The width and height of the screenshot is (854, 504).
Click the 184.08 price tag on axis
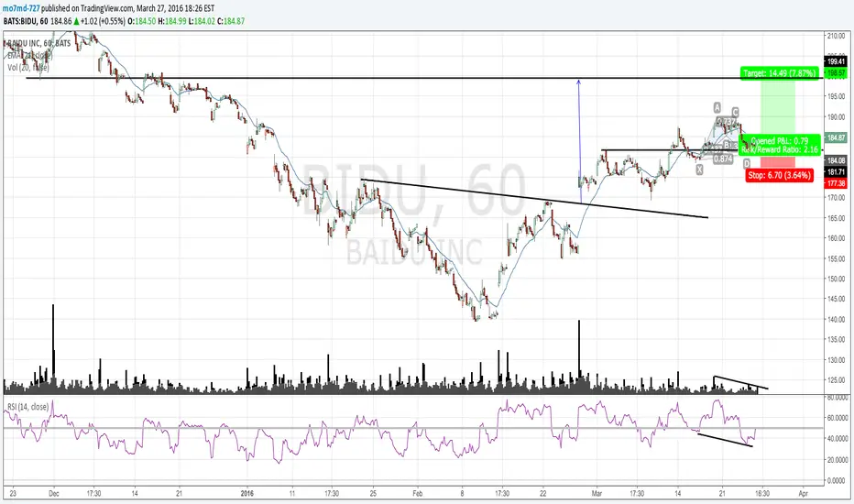pyautogui.click(x=836, y=160)
